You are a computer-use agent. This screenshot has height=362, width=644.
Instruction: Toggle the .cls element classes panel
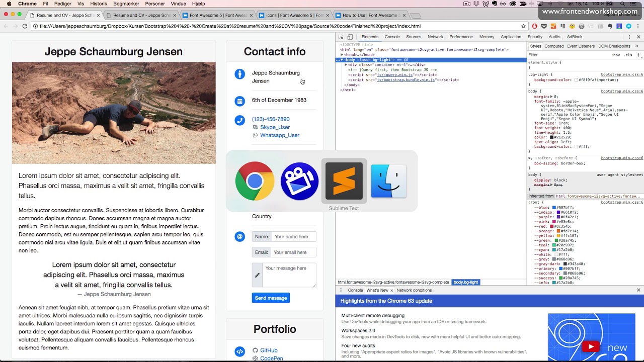(628, 55)
